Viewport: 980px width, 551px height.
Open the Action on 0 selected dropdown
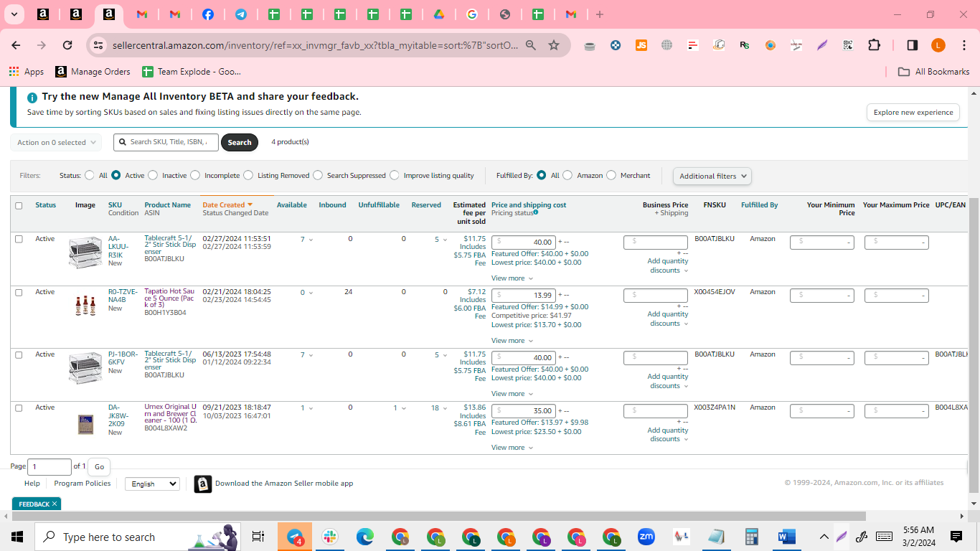pyautogui.click(x=56, y=143)
